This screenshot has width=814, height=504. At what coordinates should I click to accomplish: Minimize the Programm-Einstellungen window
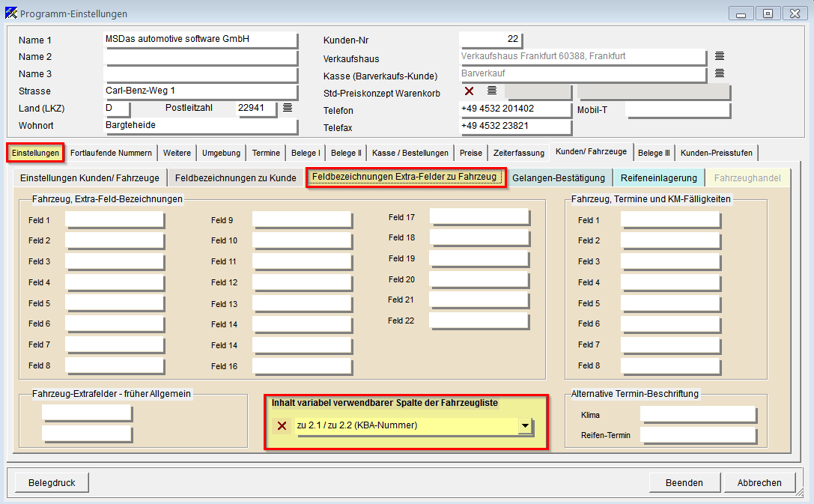pyautogui.click(x=741, y=13)
